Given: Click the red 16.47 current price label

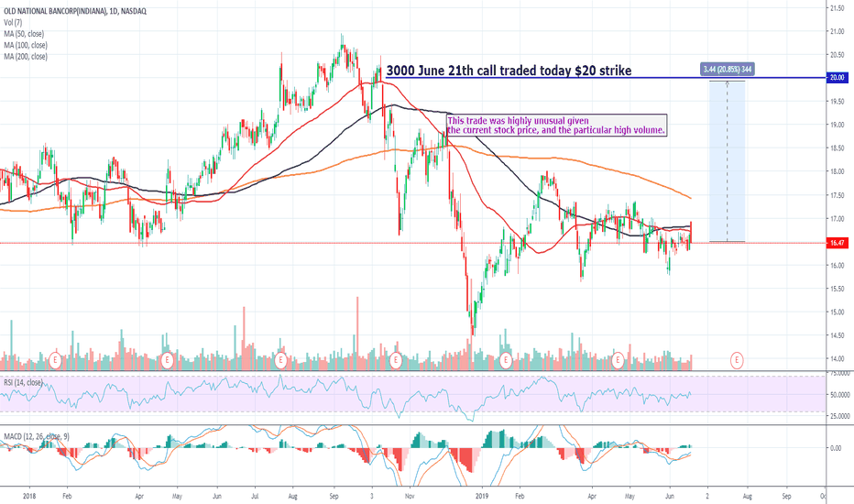Looking at the screenshot, I should click(x=837, y=243).
